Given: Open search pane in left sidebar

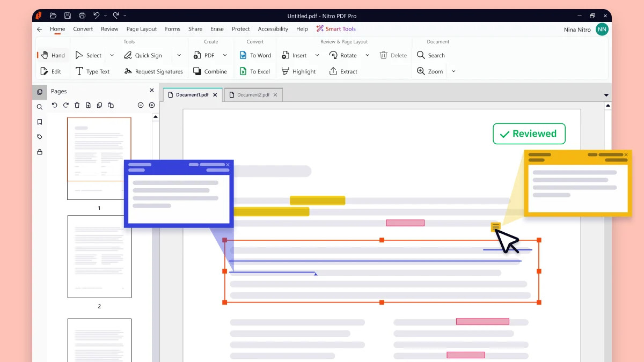Looking at the screenshot, I should pyautogui.click(x=40, y=107).
